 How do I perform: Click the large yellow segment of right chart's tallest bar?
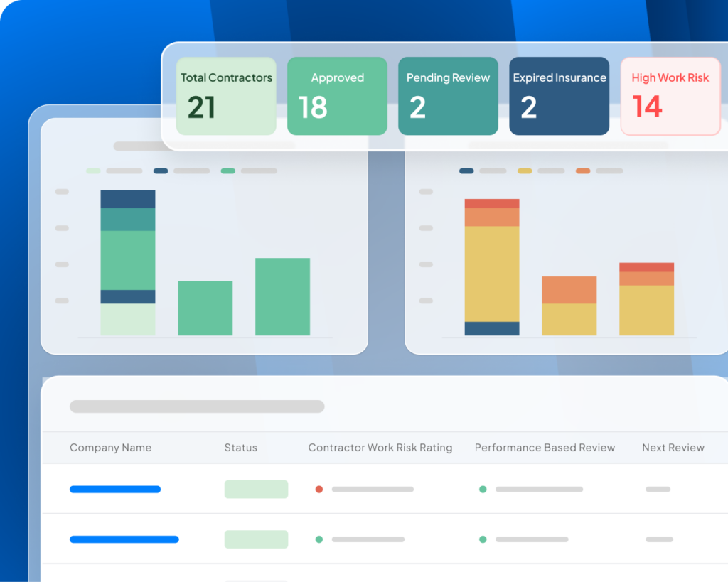tap(492, 274)
